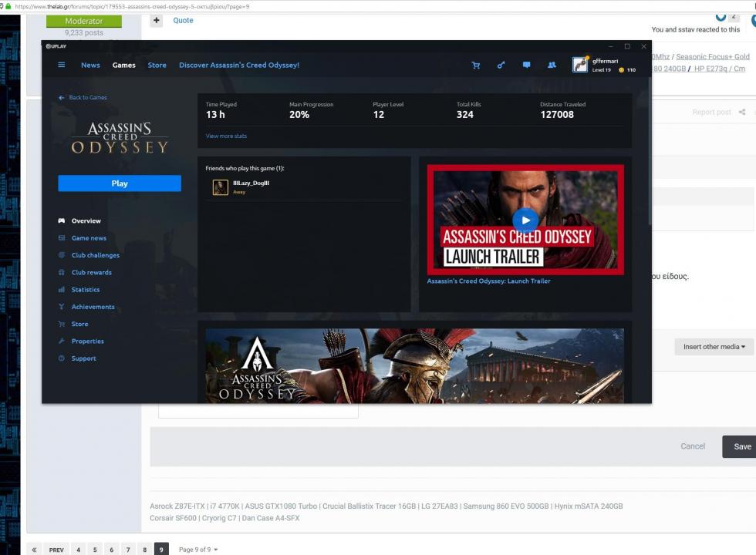The image size is (756, 555).
Task: Click the key activation icon
Action: 501,65
